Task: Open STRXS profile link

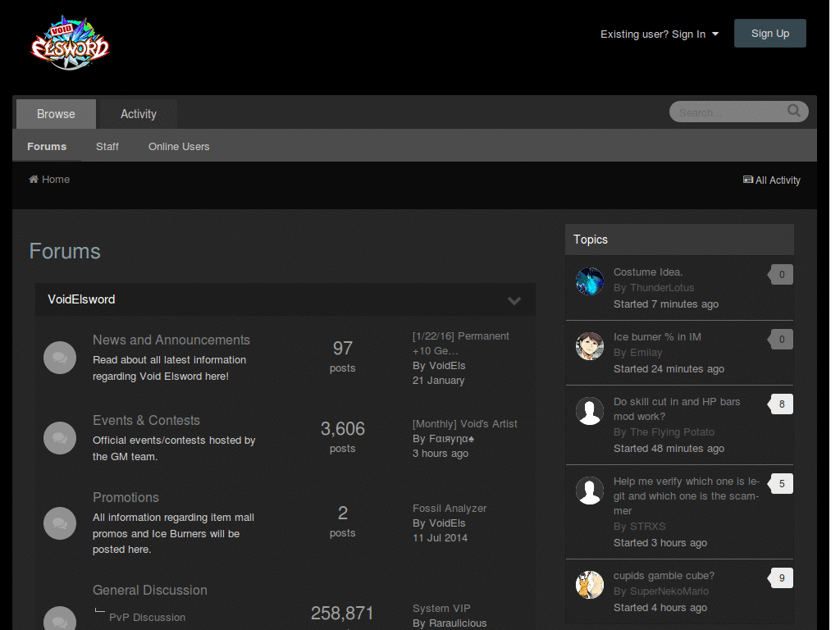Action: 648,526
